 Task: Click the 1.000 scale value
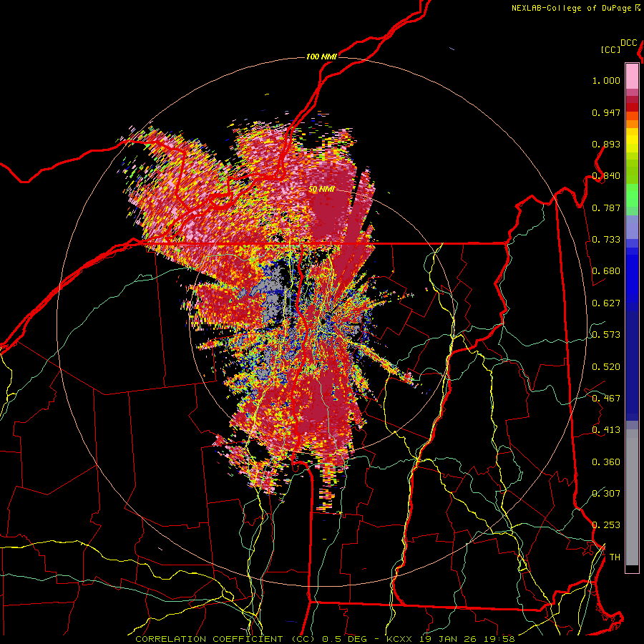(606, 81)
